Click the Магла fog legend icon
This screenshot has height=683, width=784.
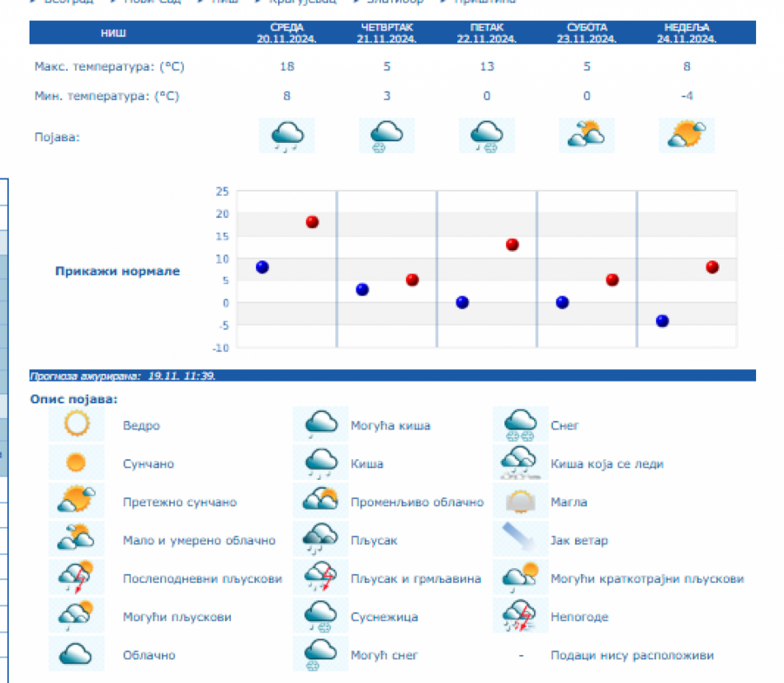[520, 502]
